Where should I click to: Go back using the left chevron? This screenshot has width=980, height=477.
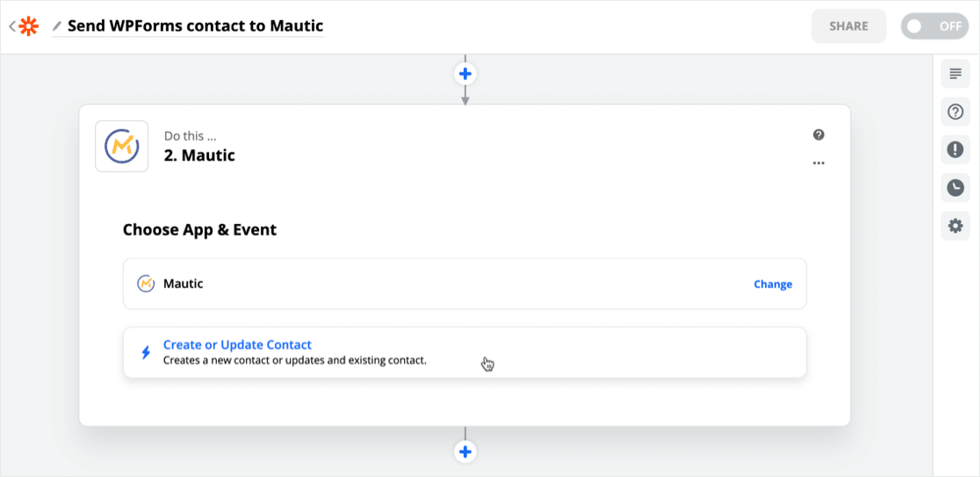click(12, 26)
